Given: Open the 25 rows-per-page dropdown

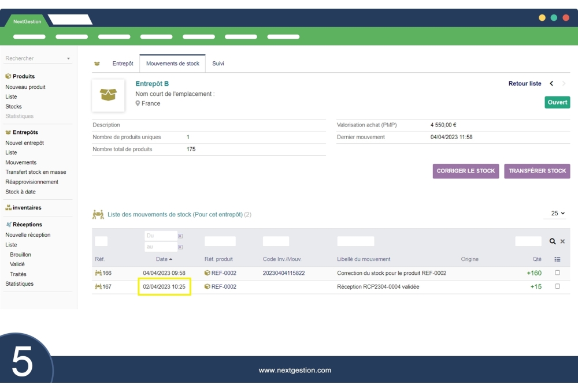Looking at the screenshot, I should pyautogui.click(x=558, y=214).
